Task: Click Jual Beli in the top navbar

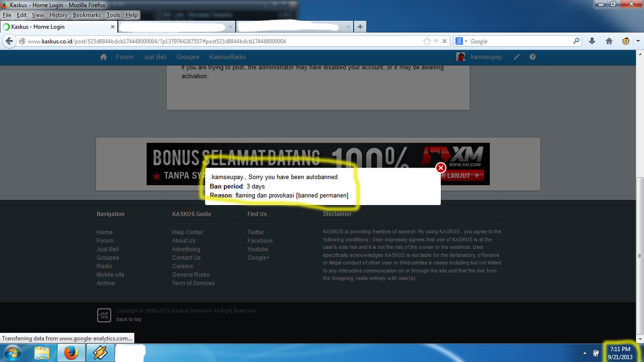Action: 154,57
